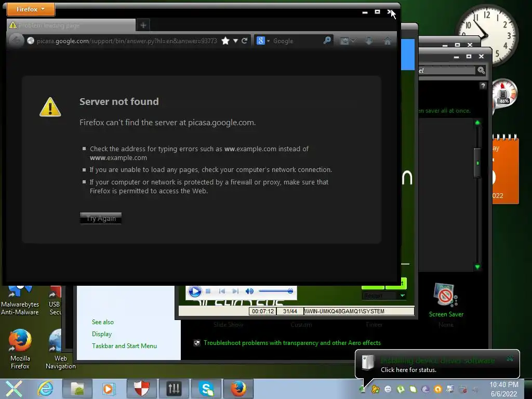The height and width of the screenshot is (399, 532).
Task: Click the CPU meter desktop gadget
Action: pyautogui.click(x=504, y=94)
